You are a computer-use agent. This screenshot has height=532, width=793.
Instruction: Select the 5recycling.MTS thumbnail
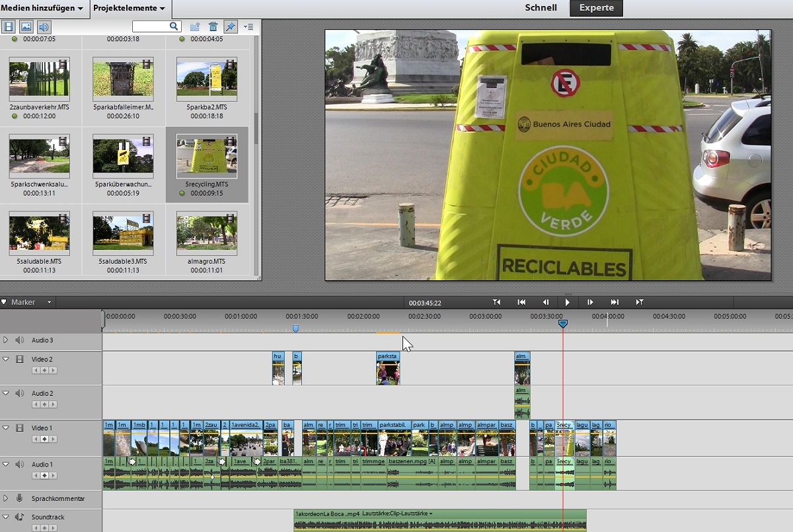coord(207,157)
